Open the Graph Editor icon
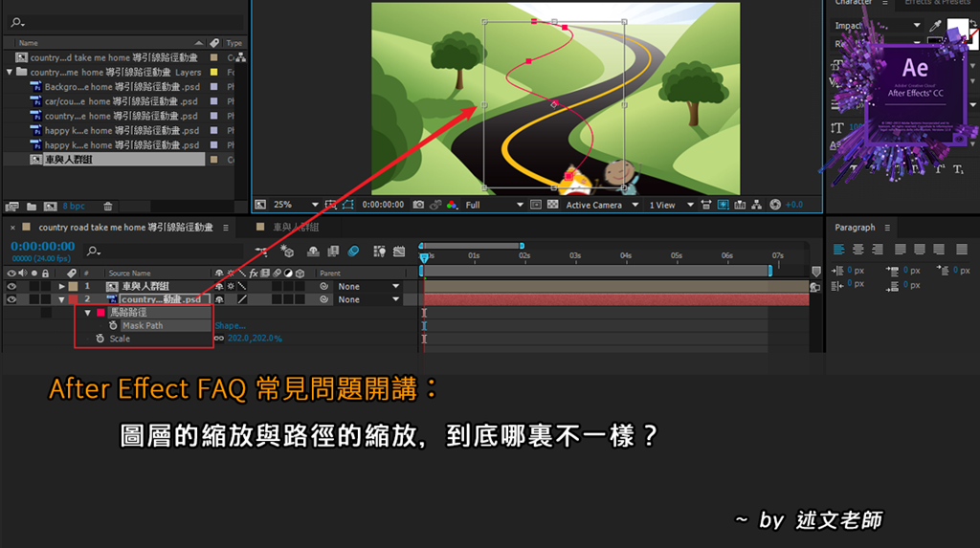Image resolution: width=980 pixels, height=548 pixels. [399, 252]
